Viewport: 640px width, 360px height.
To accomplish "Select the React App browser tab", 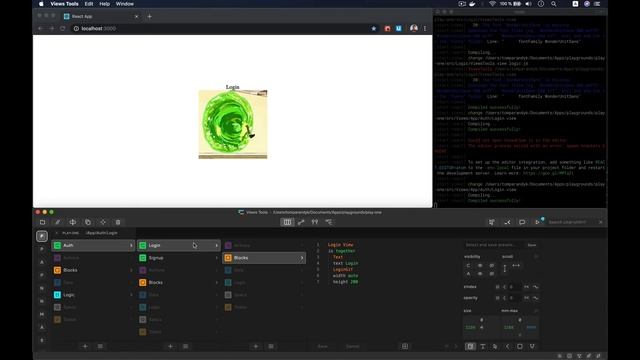I will 100,16.
